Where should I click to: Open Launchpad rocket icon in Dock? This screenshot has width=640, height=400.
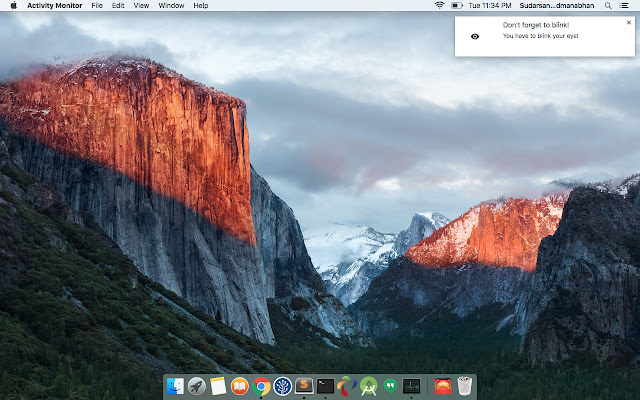197,386
